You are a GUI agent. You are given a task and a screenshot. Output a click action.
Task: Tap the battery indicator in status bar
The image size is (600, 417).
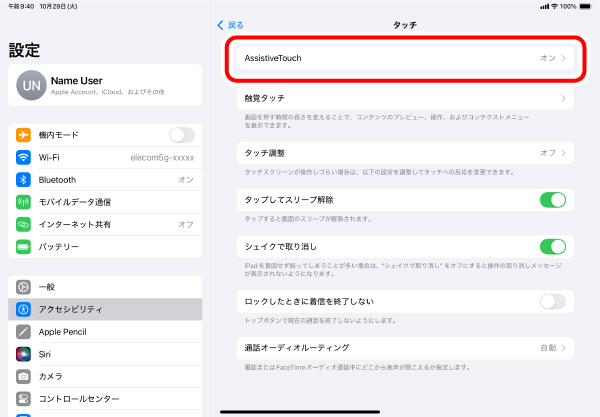(585, 7)
